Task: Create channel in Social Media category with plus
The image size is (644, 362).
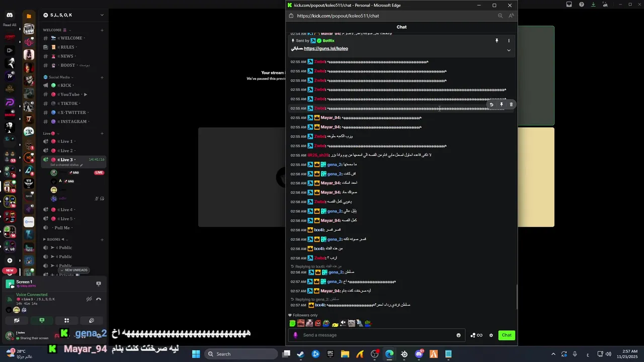Action: pyautogui.click(x=102, y=77)
